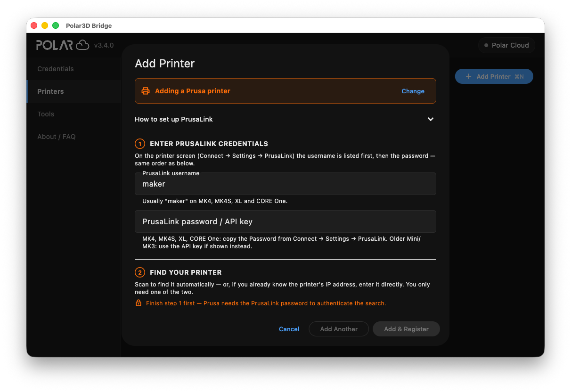Click the Polar Cloud status dot
The height and width of the screenshot is (392, 571).
(x=486, y=45)
